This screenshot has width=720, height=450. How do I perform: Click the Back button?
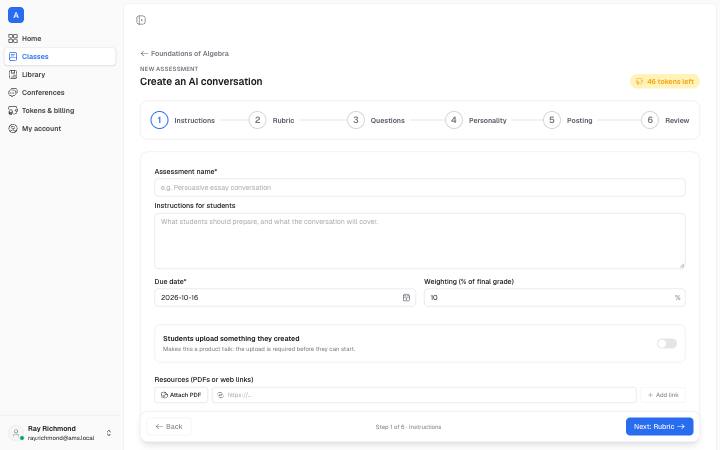click(x=169, y=427)
